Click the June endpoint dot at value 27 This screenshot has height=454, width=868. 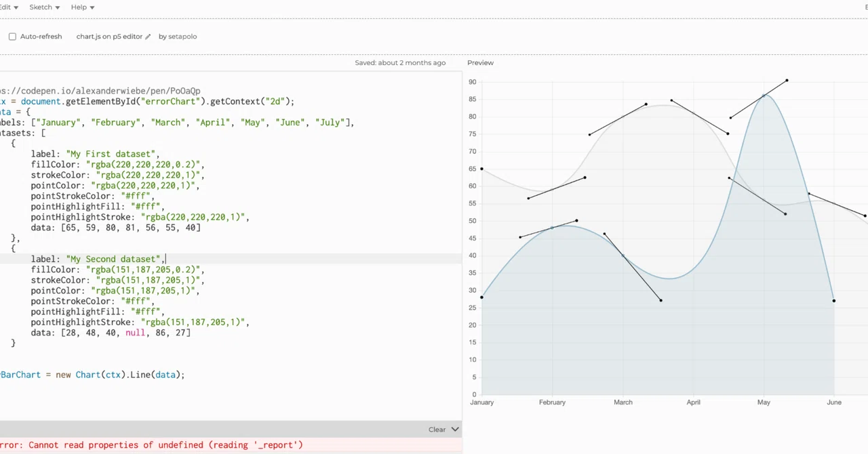(x=834, y=301)
